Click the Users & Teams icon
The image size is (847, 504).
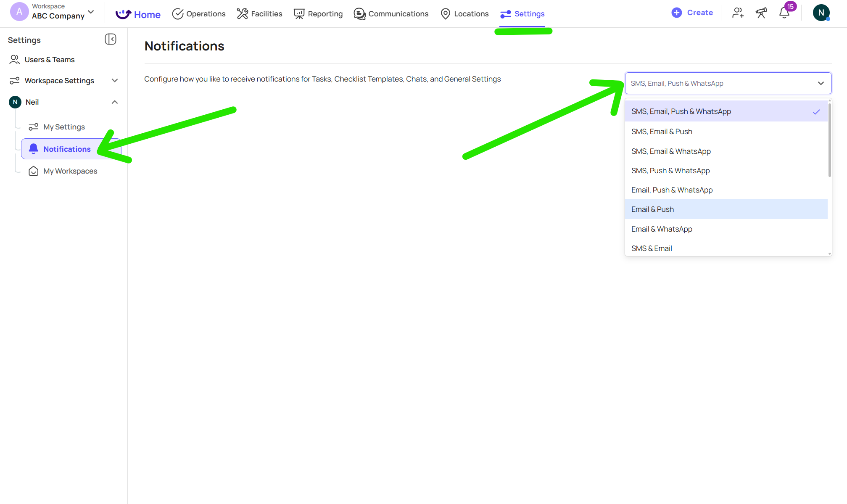15,60
